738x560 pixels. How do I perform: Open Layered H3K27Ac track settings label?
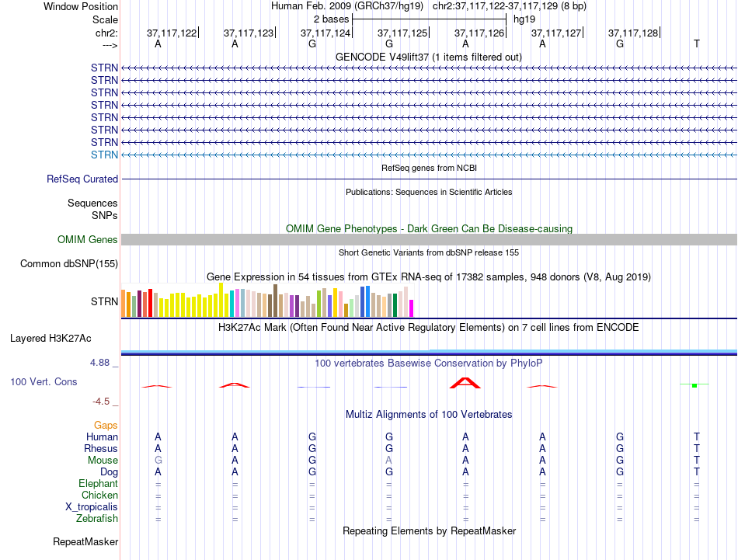click(50, 339)
